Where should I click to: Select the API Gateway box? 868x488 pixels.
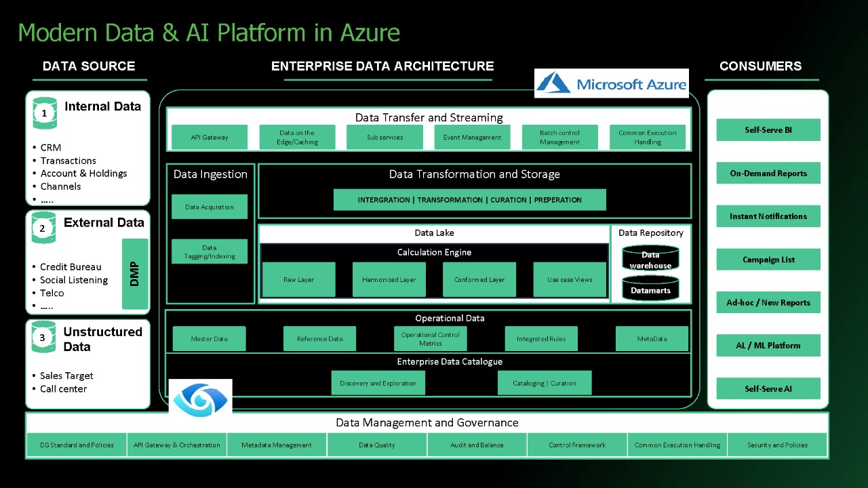210,138
